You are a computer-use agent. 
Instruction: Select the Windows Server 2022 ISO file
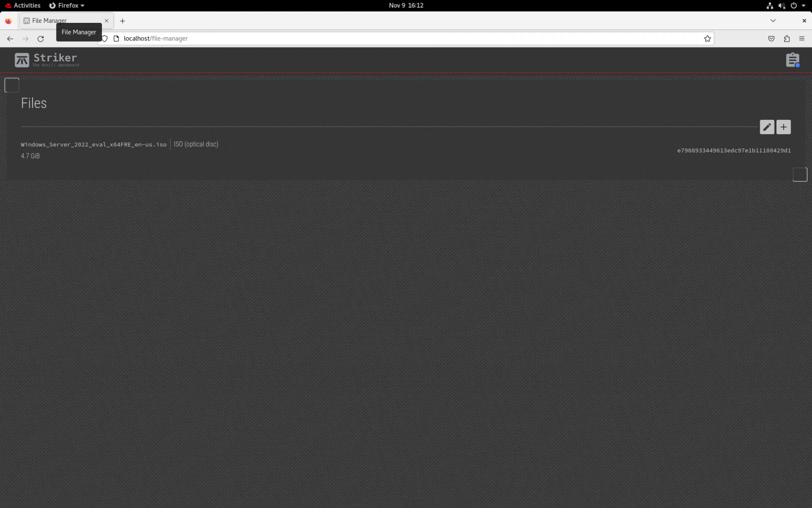94,145
